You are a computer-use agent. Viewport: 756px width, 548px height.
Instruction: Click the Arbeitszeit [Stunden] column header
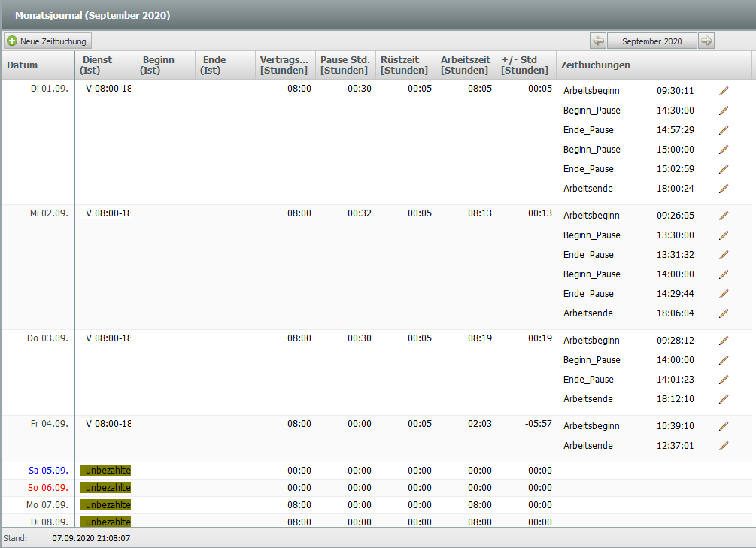pos(466,65)
